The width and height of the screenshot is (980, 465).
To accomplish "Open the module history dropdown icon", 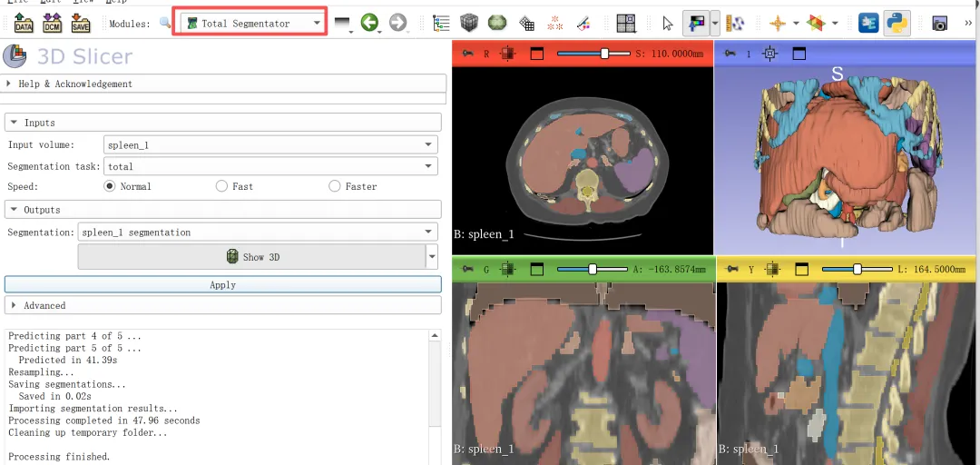I will 342,23.
